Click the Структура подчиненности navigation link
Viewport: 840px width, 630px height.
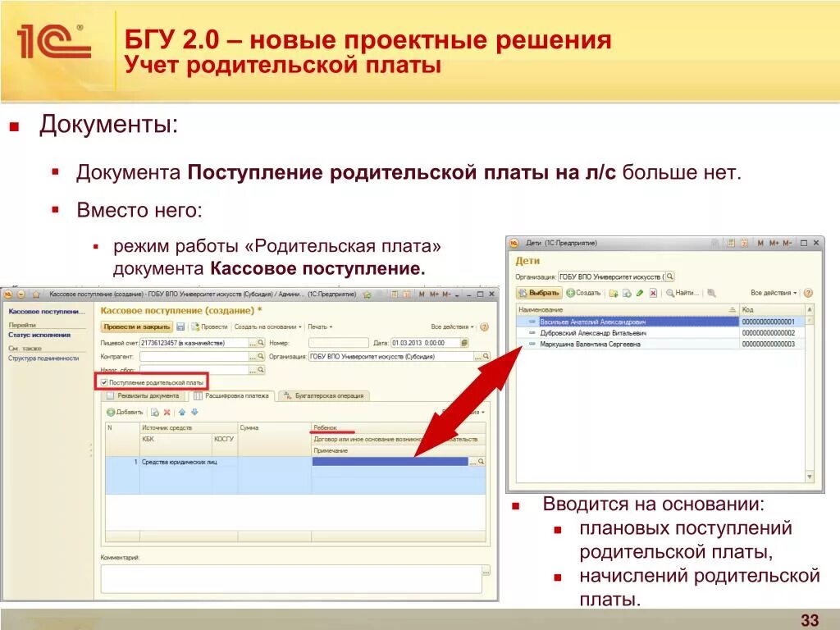[43, 358]
